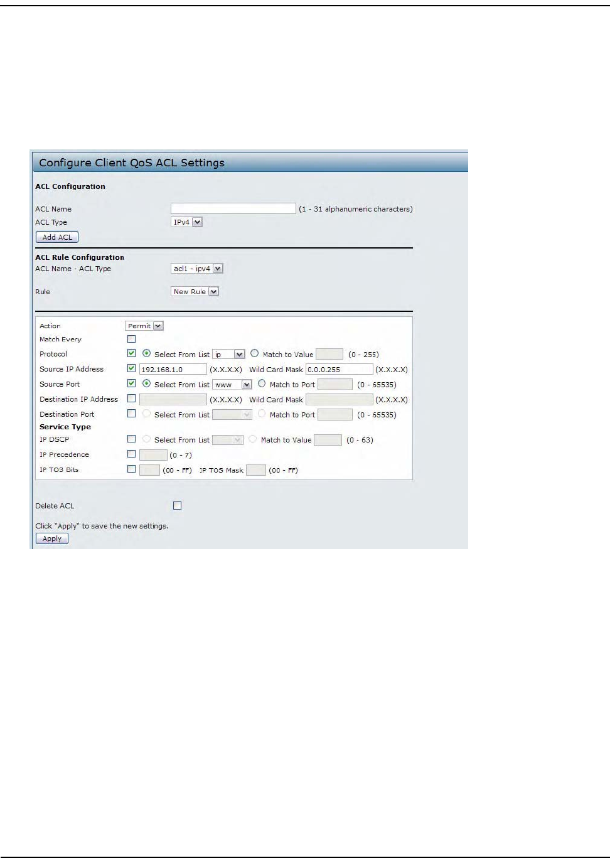Select Destination Port Select From List radio
Image resolution: width=610 pixels, height=868 pixels.
[x=146, y=414]
